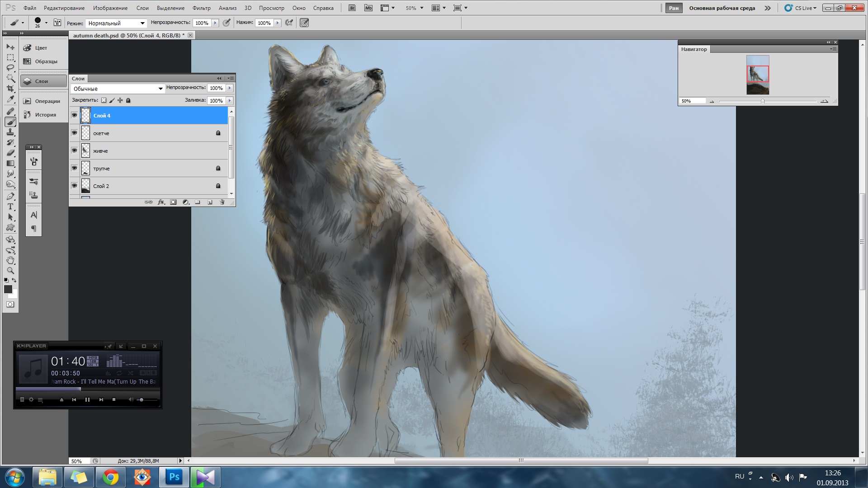
Task: Select the Lasso tool
Action: pyautogui.click(x=10, y=68)
